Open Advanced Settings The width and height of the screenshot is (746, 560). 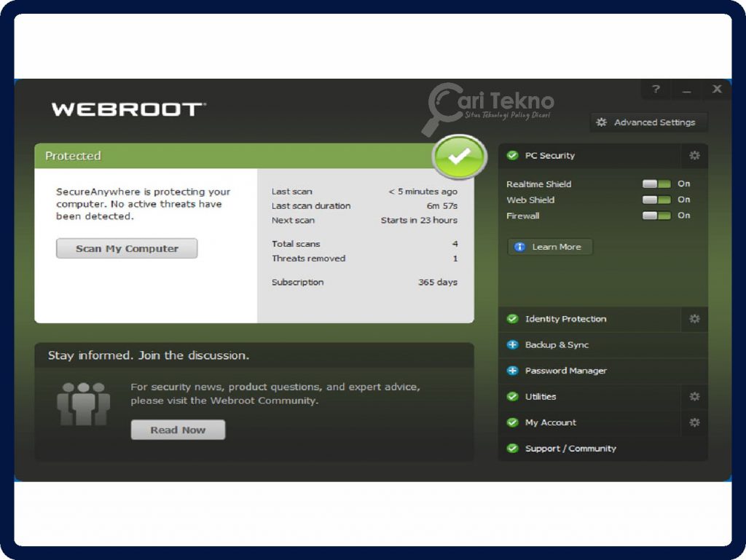point(649,122)
